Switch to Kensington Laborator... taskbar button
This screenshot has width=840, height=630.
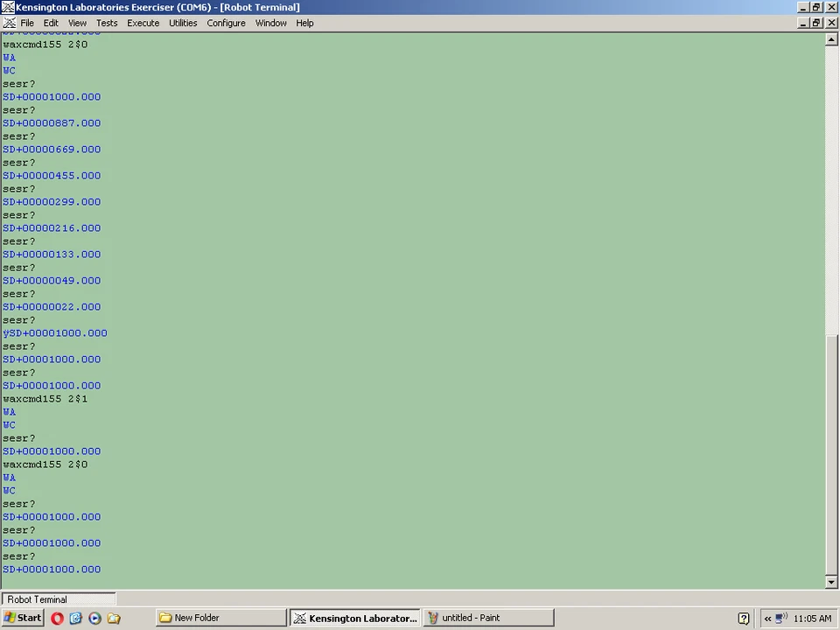point(356,618)
